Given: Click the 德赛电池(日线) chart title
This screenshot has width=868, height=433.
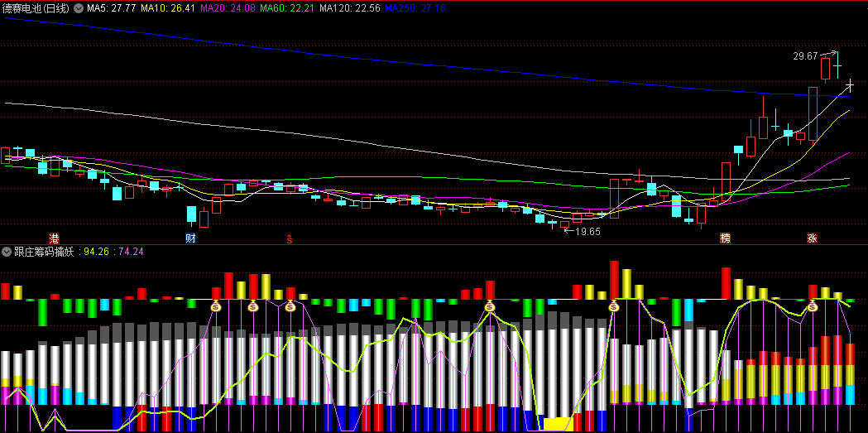Looking at the screenshot, I should click(x=37, y=8).
